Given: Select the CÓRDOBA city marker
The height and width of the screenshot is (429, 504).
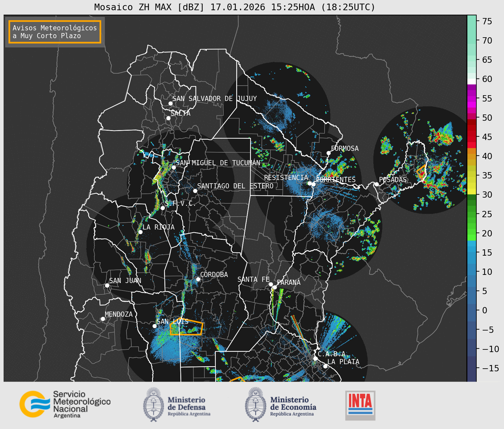Looking at the screenshot, I should point(198,279).
